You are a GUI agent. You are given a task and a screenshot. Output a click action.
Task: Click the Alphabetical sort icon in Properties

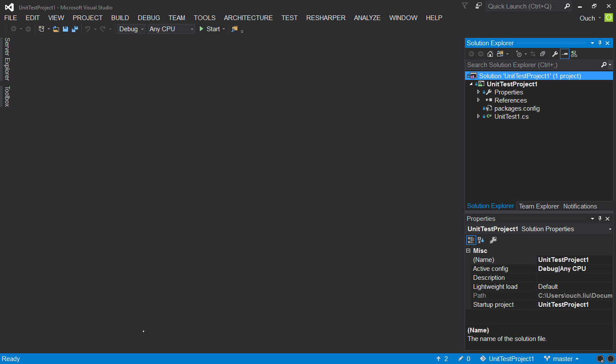(x=481, y=240)
